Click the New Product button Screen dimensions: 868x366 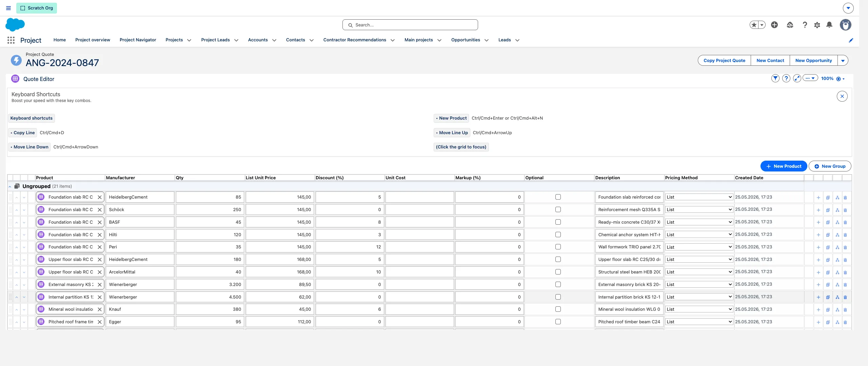coord(784,166)
